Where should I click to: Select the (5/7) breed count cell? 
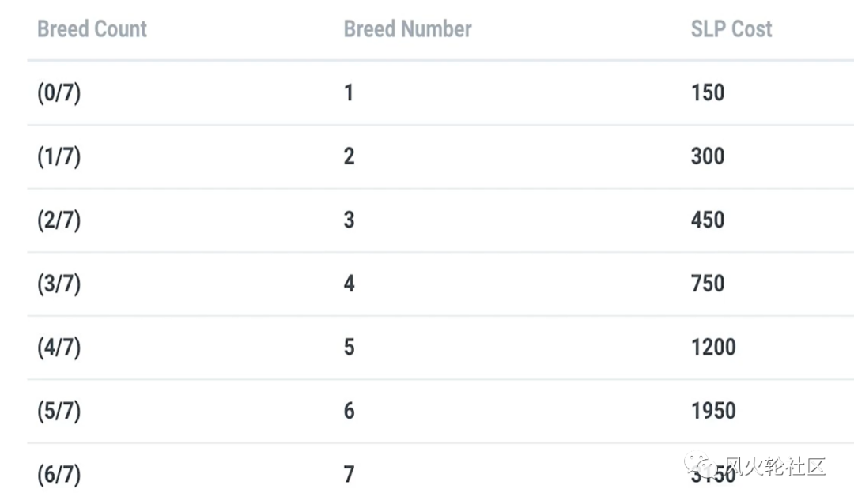tap(59, 411)
